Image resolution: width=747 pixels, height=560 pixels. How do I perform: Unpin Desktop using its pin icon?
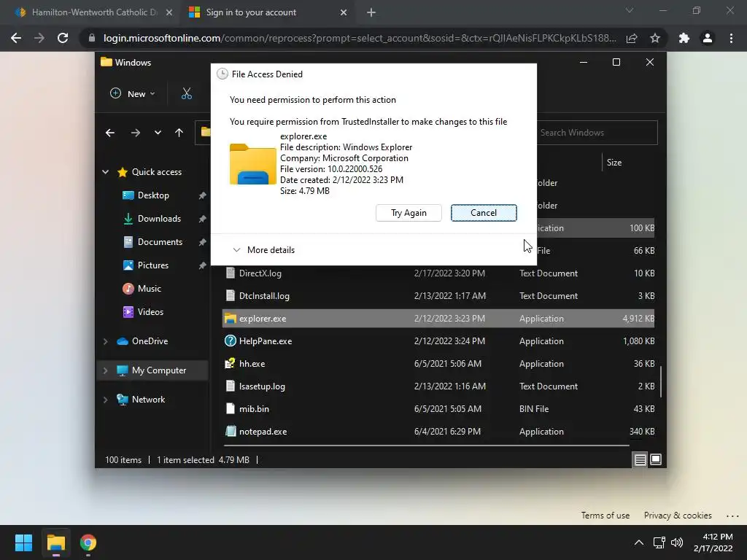[202, 195]
